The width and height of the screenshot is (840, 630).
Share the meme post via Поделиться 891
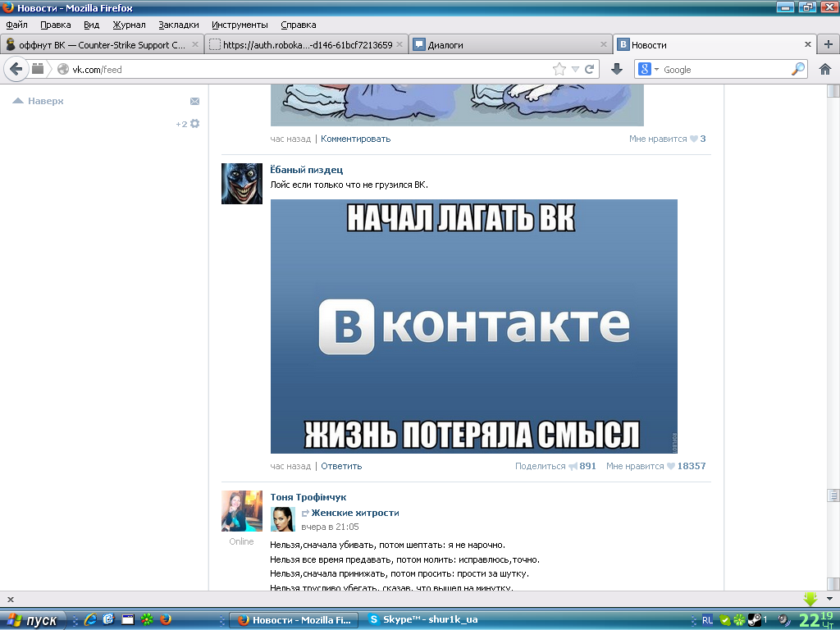click(x=555, y=466)
